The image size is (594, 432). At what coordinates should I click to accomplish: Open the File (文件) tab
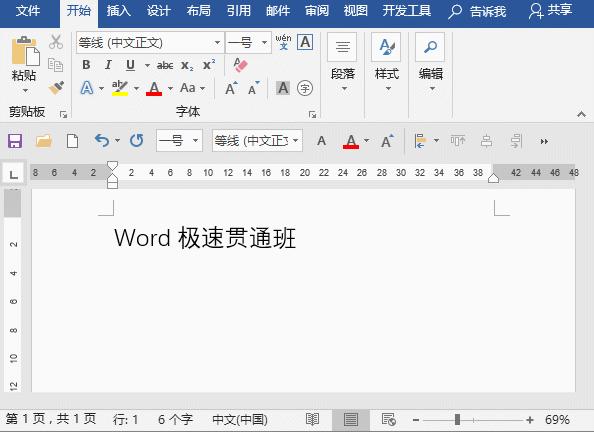point(28,11)
